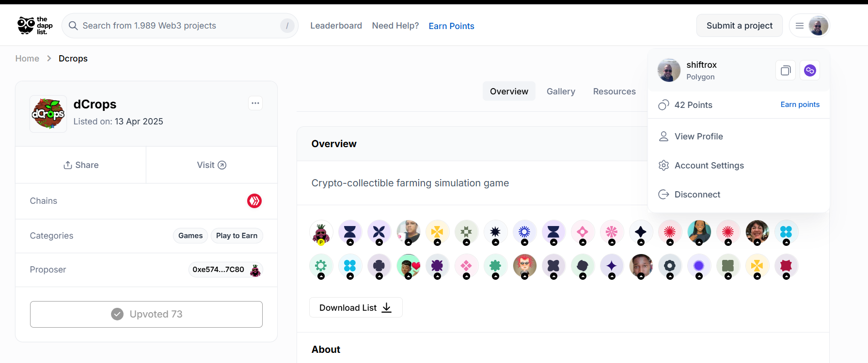Click the user avatar in navbar
The image size is (868, 363).
tap(818, 26)
